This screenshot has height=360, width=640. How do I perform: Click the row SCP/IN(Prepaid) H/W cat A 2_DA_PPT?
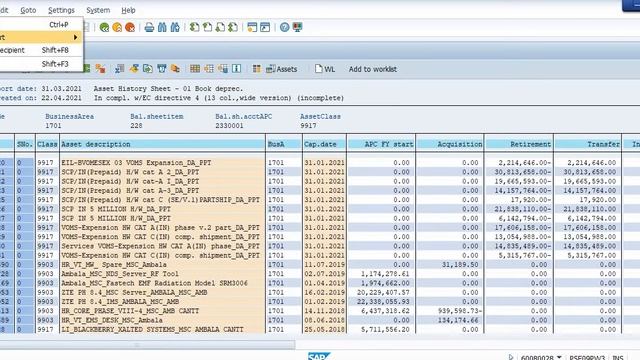(320, 172)
